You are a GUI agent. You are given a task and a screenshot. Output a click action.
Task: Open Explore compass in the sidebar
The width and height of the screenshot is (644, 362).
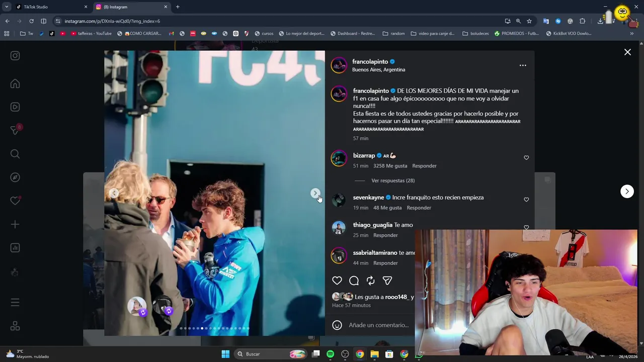pyautogui.click(x=15, y=177)
